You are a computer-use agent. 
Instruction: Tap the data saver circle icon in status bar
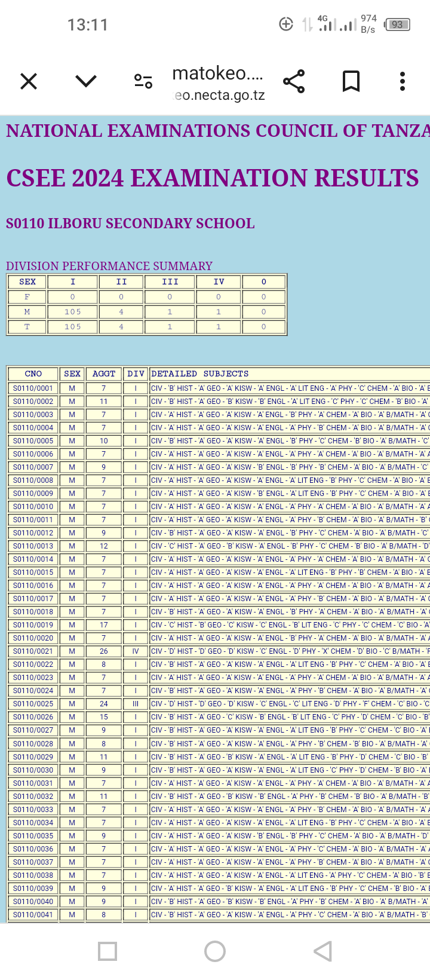pyautogui.click(x=286, y=24)
